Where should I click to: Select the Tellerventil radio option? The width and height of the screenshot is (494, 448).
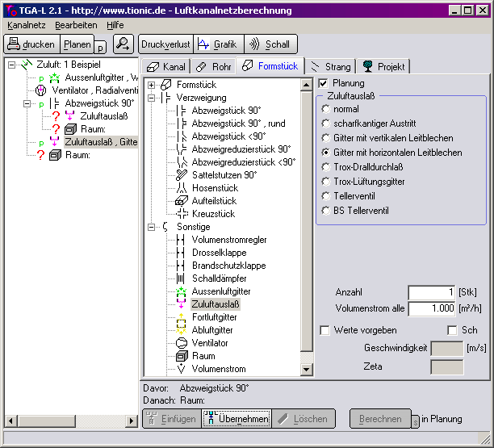326,196
